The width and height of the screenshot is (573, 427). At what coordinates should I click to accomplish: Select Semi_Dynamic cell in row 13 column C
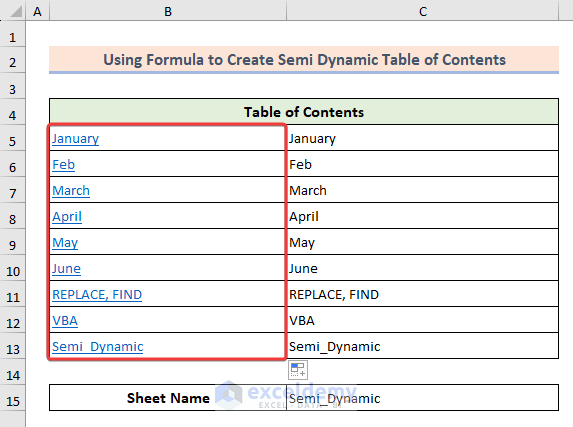(x=423, y=346)
